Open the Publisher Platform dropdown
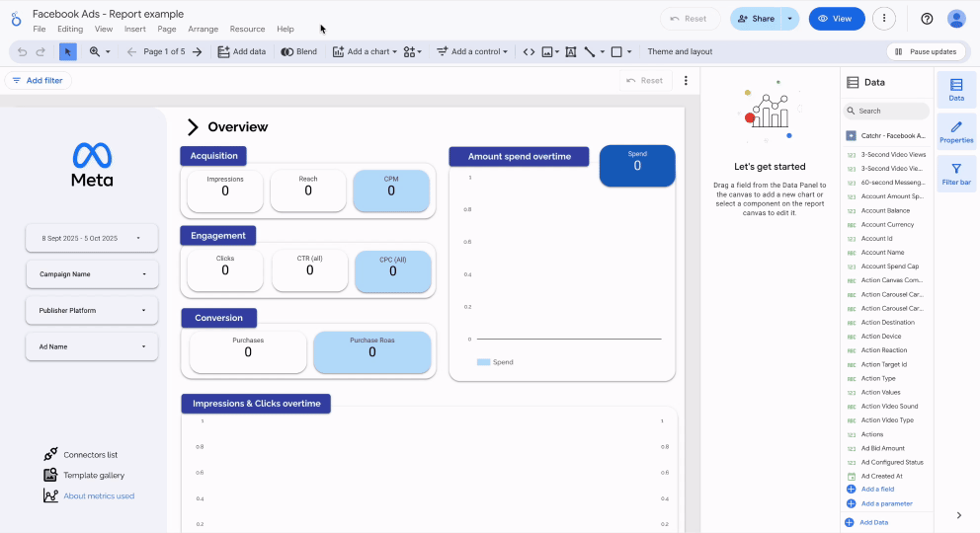Viewport: 980px width, 533px height. click(91, 311)
